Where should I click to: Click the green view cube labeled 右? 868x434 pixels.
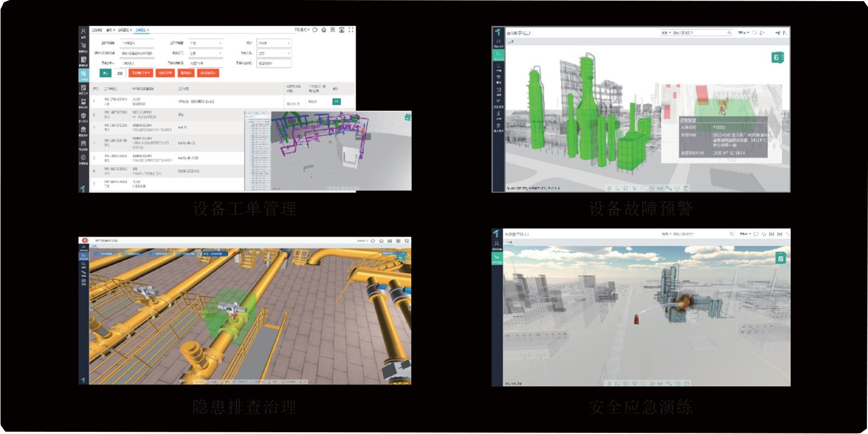pyautogui.click(x=777, y=57)
